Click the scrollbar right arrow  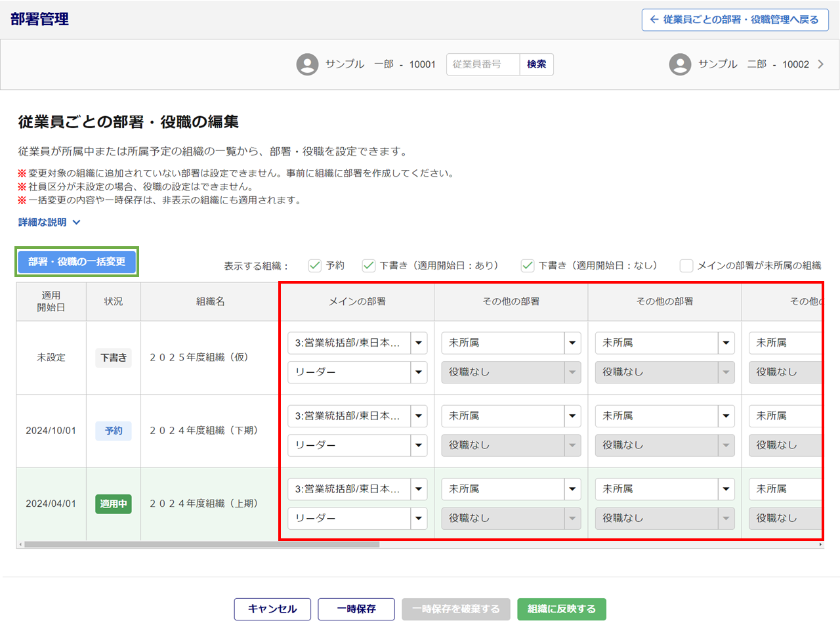[x=820, y=544]
